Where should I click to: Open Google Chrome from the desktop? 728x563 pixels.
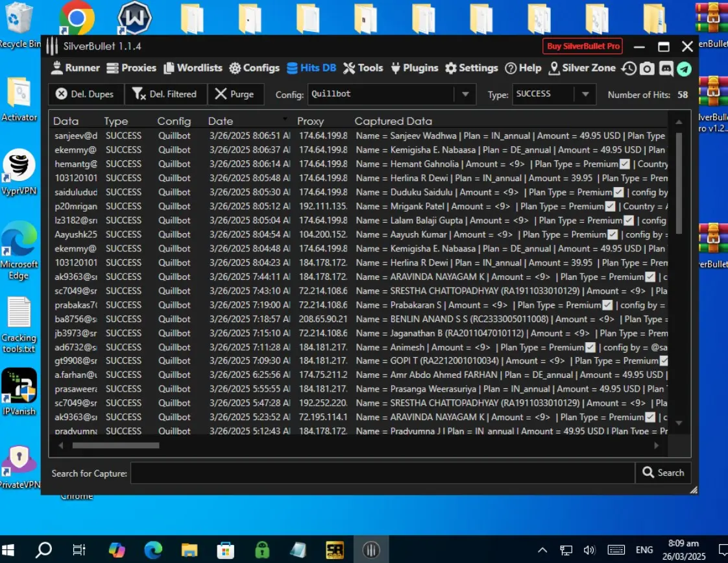[x=77, y=19]
